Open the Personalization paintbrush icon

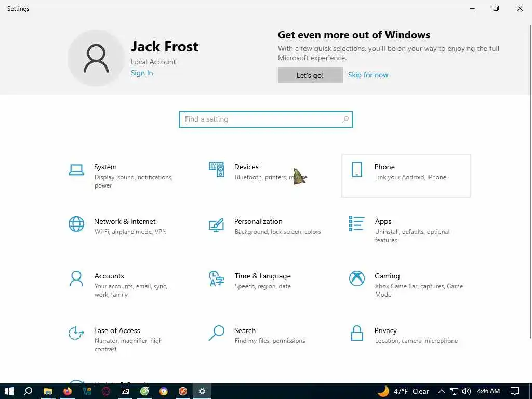217,224
